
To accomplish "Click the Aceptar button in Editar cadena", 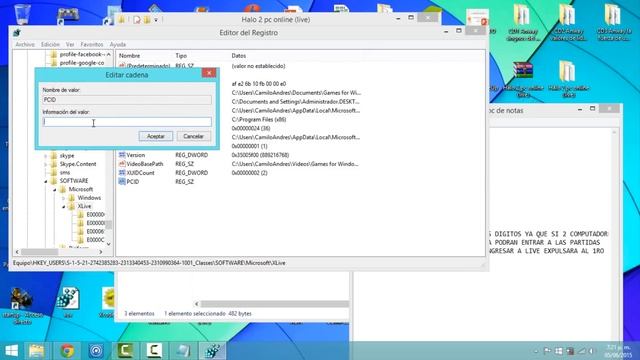I will click(x=156, y=136).
